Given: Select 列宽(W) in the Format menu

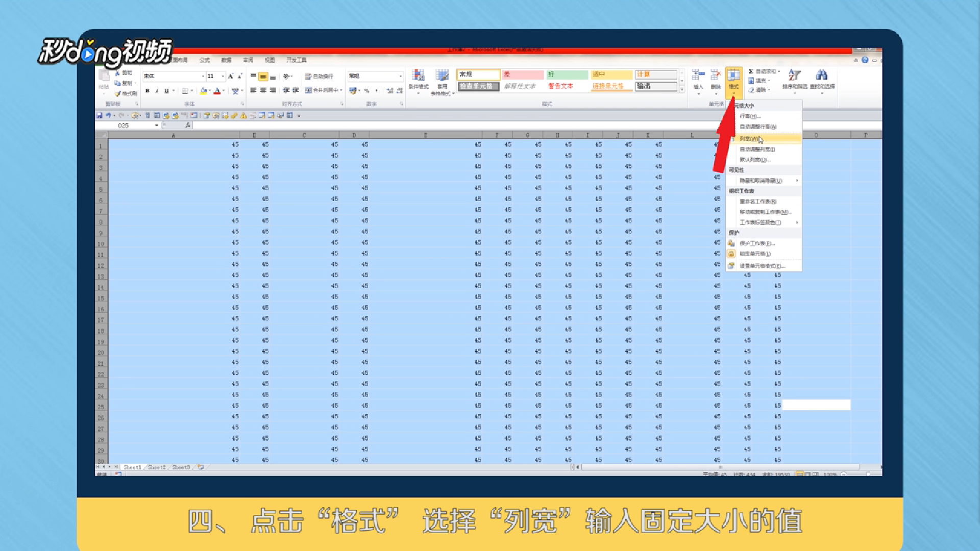Looking at the screenshot, I should 749,139.
